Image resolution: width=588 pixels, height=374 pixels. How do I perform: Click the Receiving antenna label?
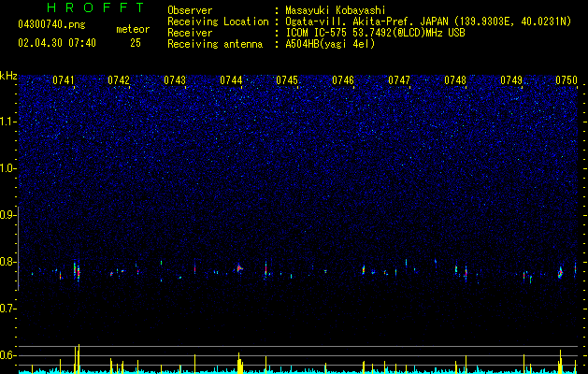[x=215, y=44]
